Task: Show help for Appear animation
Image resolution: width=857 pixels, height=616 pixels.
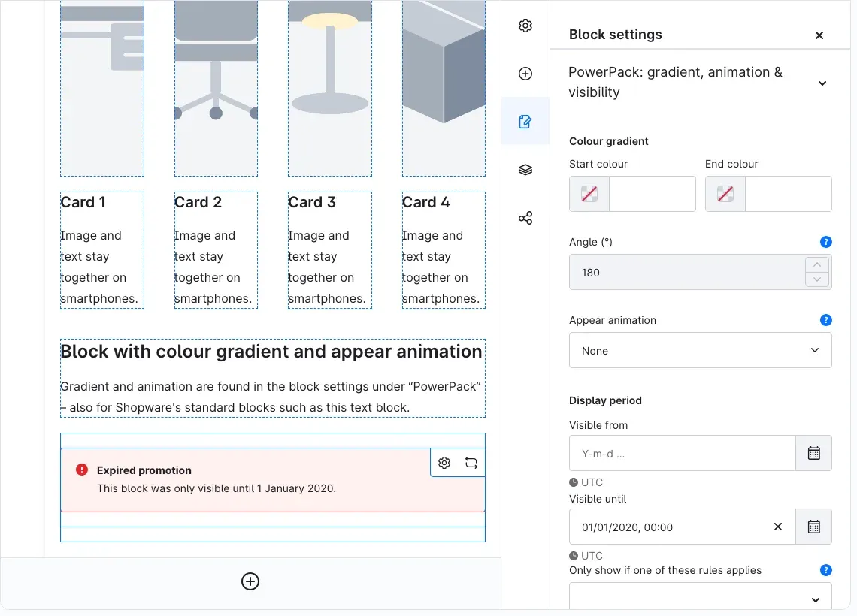Action: click(826, 320)
